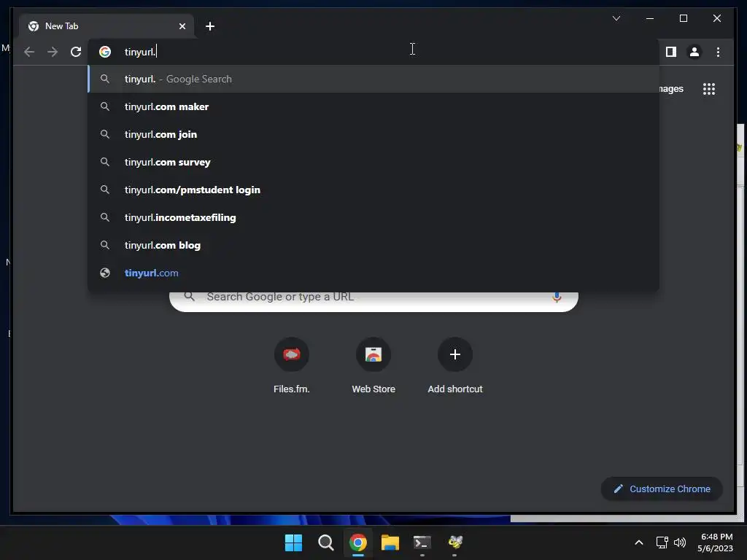Click the browser forward arrow
747x560 pixels.
pos(53,52)
